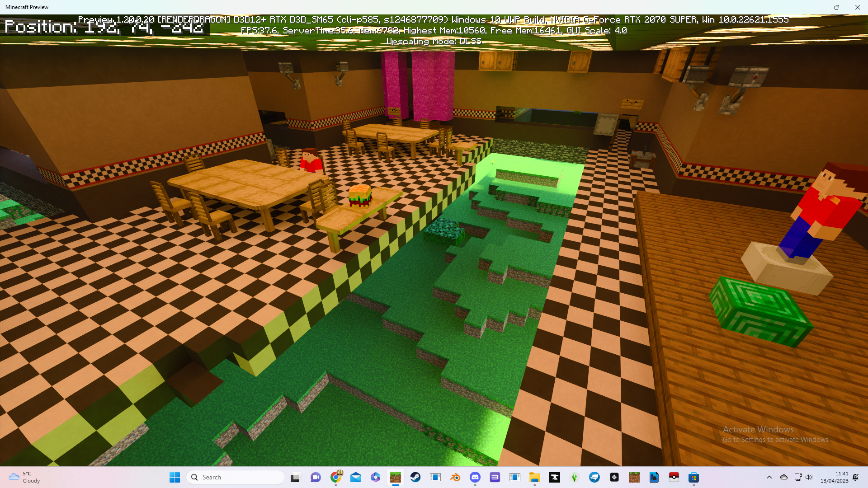Open the volume speaker control

(x=809, y=477)
